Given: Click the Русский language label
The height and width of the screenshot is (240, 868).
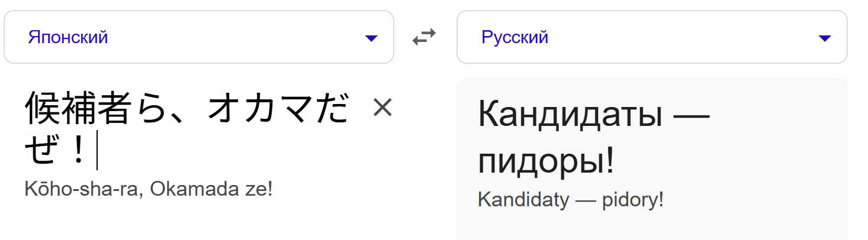Looking at the screenshot, I should tap(515, 37).
